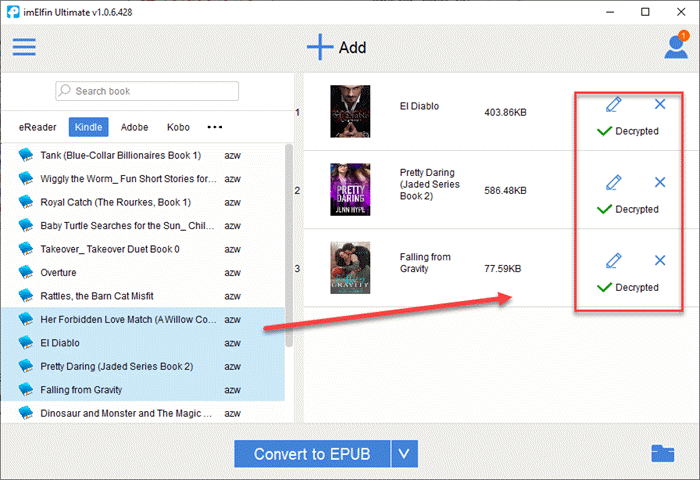Select Her Forbidden Love Match title

tap(129, 319)
